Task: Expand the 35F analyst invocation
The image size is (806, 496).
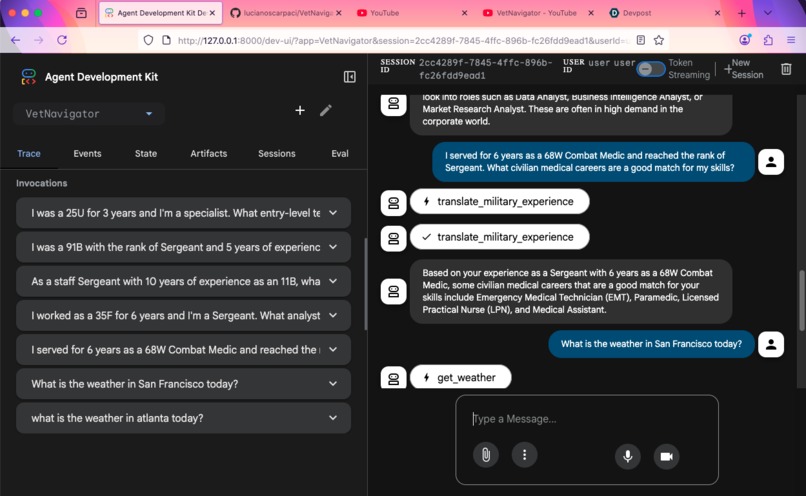Action: click(x=184, y=316)
